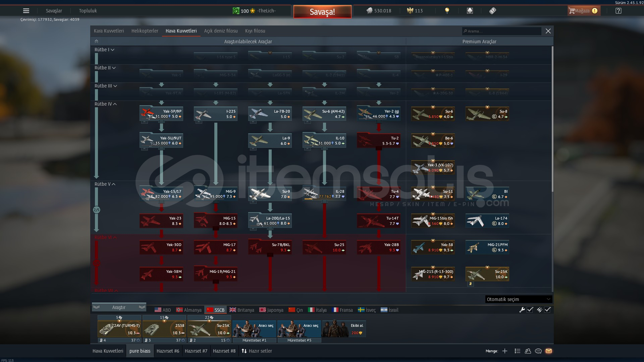Click the wrench repair icon
Viewport: 644px width, 362px height.
coord(522,310)
